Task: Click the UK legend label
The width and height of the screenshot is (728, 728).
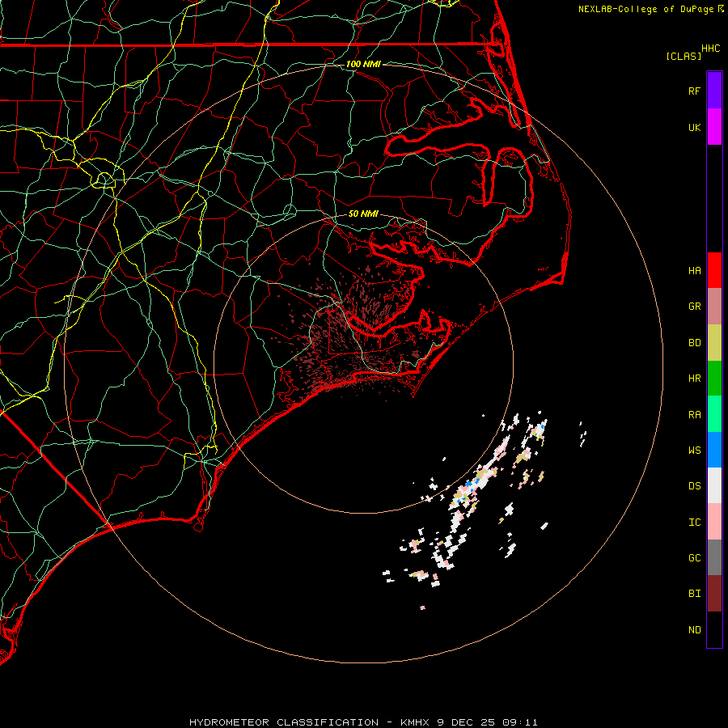Action: tap(694, 127)
